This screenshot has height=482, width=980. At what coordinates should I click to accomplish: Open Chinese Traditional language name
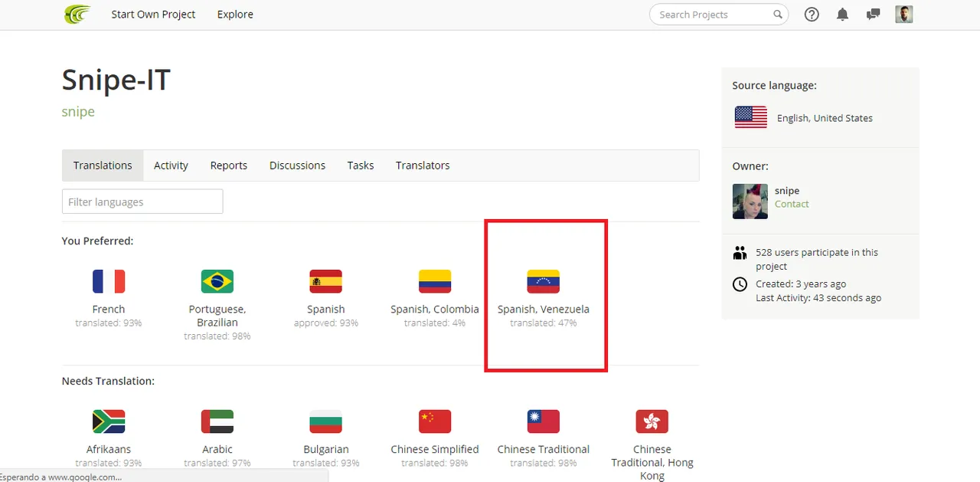[544, 449]
